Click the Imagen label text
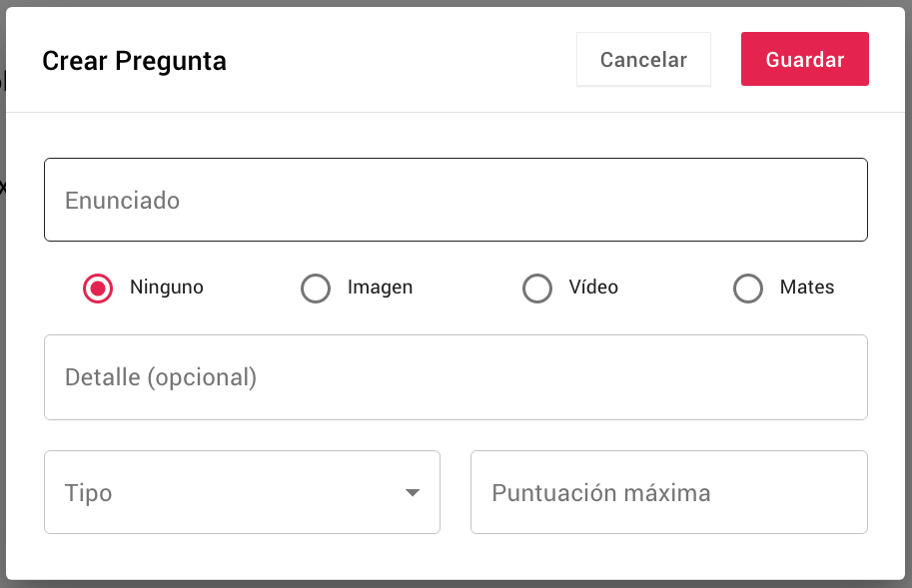Screen dimensions: 912x588 click(x=380, y=288)
